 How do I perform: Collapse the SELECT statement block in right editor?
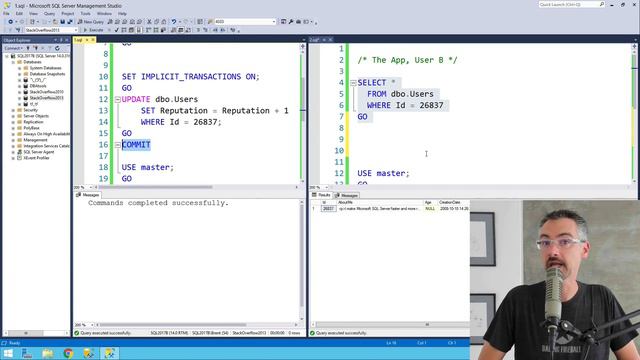353,83
